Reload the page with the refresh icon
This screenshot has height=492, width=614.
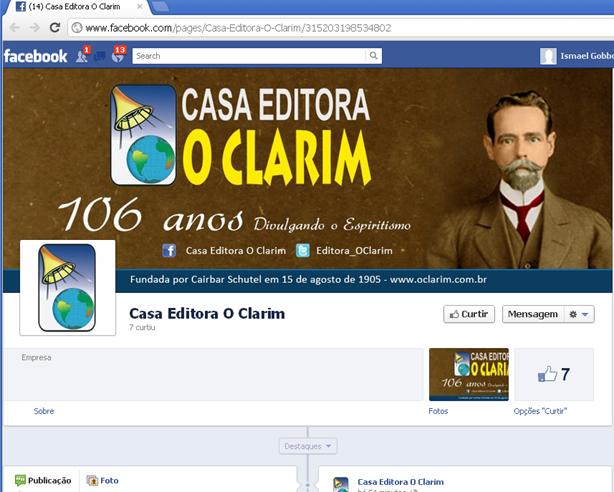[x=55, y=27]
